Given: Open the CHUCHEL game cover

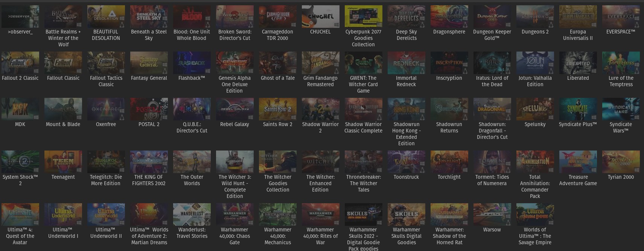Looking at the screenshot, I should point(321,17).
